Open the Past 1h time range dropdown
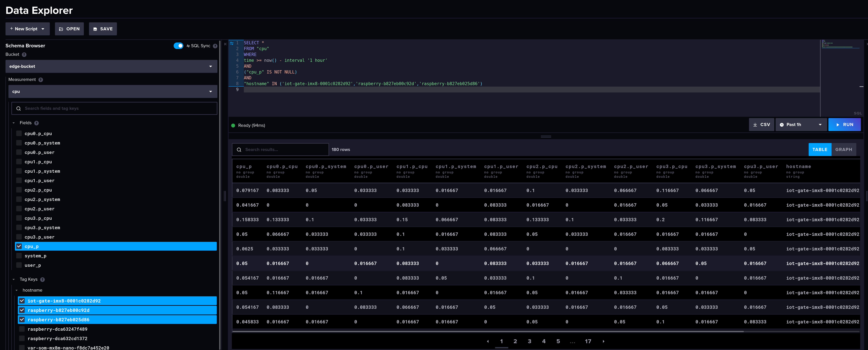This screenshot has height=350, width=868. click(801, 125)
